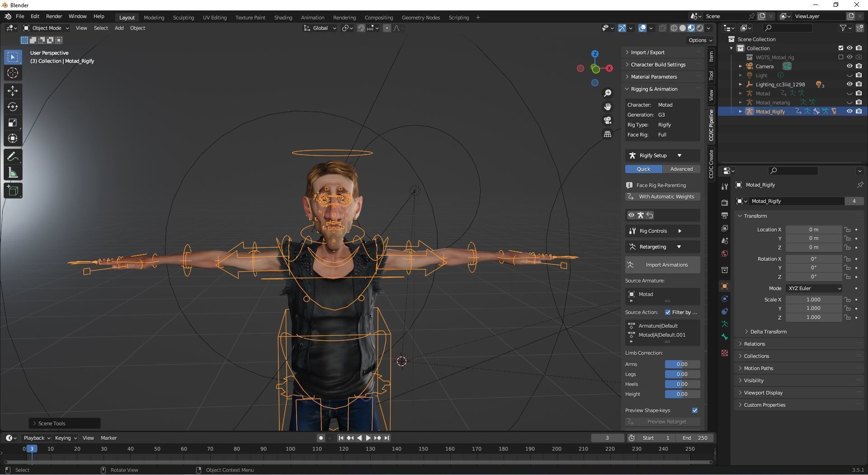
Task: Activate the Transform tool
Action: 13,138
